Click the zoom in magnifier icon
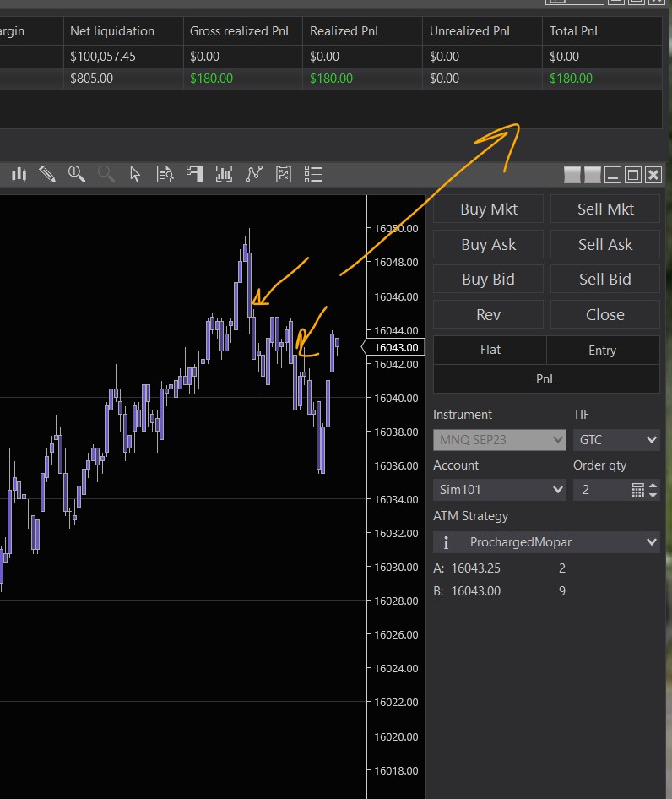Image resolution: width=672 pixels, height=799 pixels. 77,175
